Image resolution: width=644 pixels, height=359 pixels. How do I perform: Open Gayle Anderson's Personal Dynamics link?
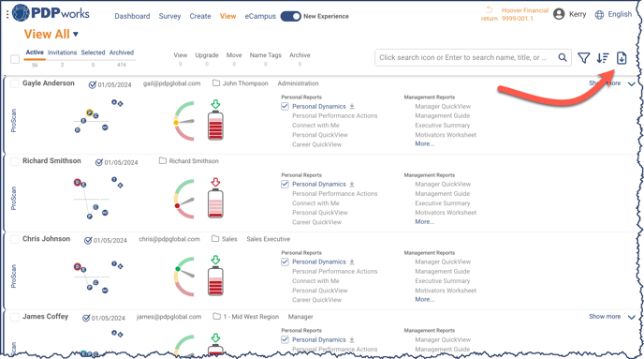[319, 107]
